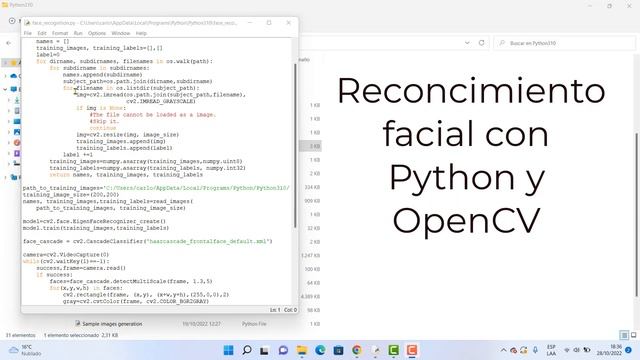
Task: Expand the OneDrive cloud tree node
Action: pyautogui.click(x=5, y=76)
